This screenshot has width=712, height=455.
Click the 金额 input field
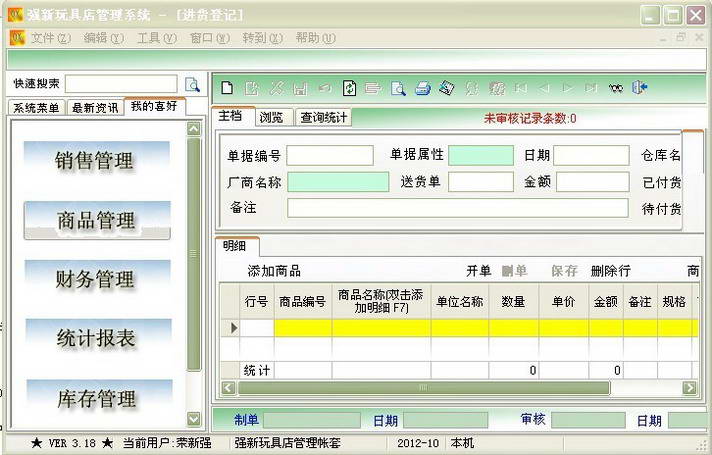coord(593,182)
